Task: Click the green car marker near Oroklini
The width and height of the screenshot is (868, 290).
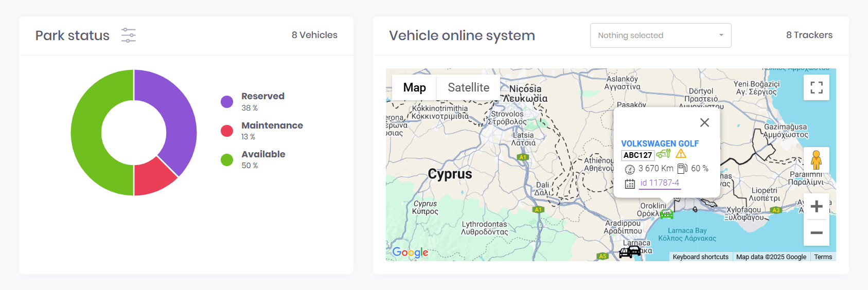Action: point(666,214)
